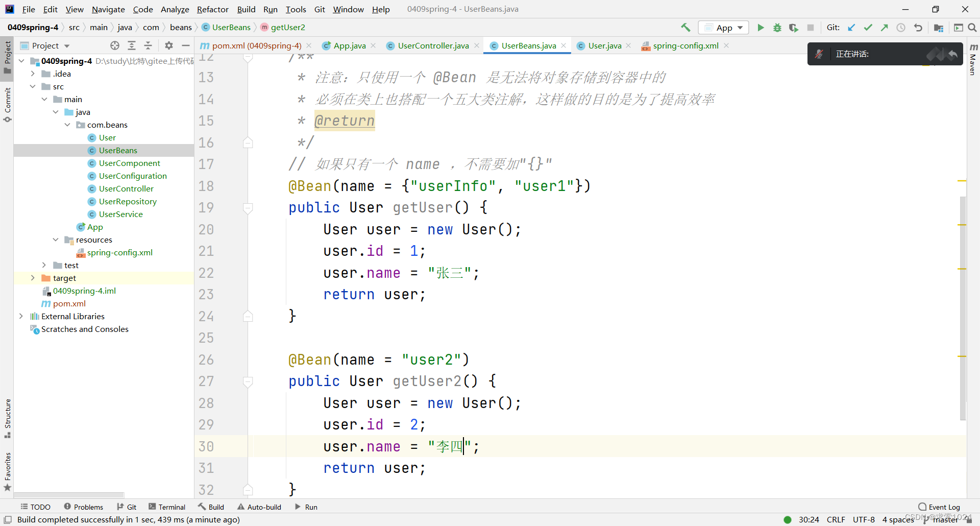Fold the getUser method at line 19

click(248, 208)
